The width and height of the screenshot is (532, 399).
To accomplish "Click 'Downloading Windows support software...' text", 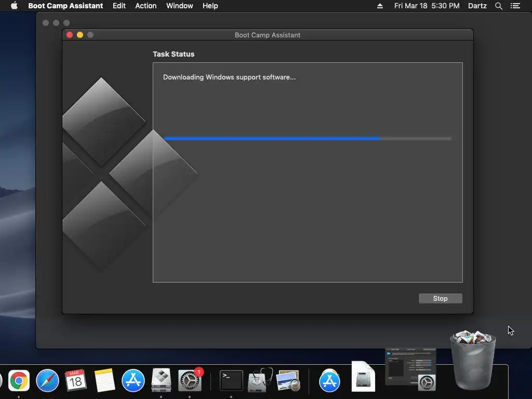I will pos(229,77).
